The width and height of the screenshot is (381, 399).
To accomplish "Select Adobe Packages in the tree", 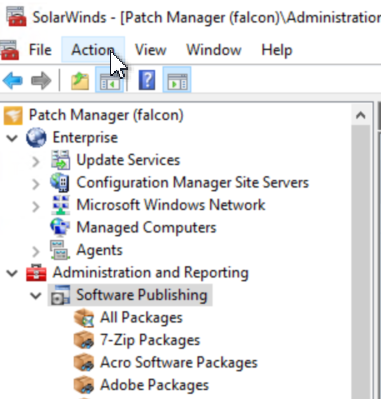I will tap(154, 385).
